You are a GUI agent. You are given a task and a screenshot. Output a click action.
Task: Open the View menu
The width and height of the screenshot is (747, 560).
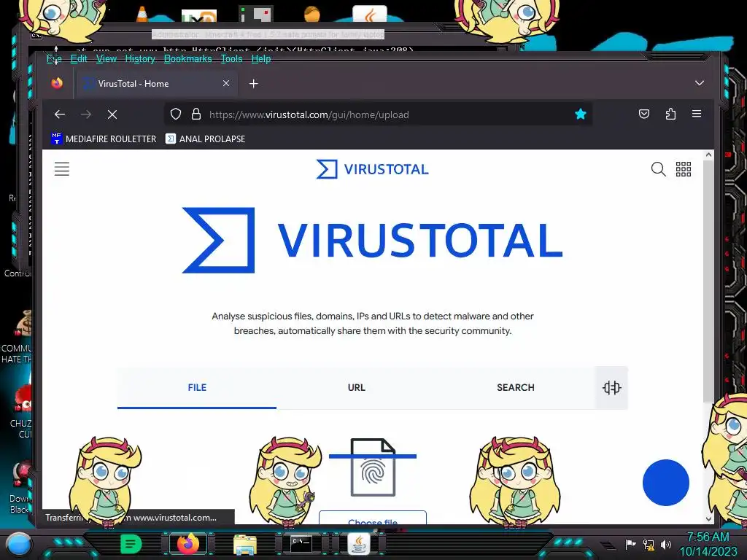point(107,58)
